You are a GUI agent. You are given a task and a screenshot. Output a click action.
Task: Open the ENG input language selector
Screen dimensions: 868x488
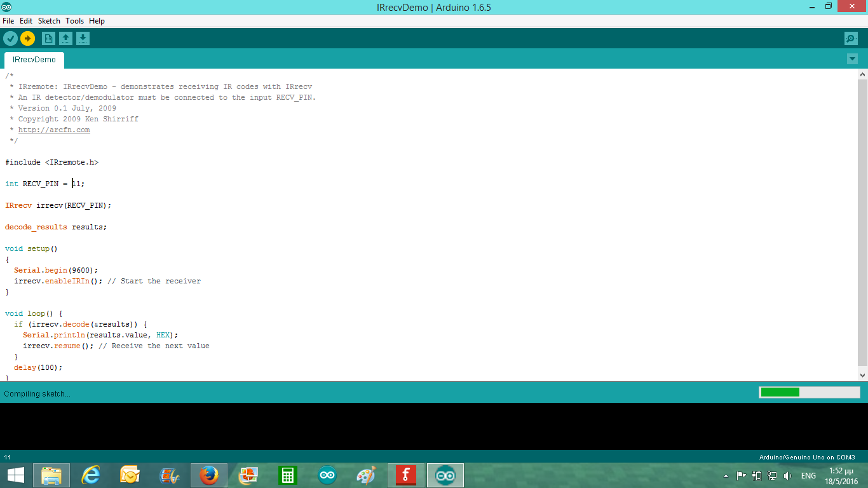pyautogui.click(x=808, y=476)
